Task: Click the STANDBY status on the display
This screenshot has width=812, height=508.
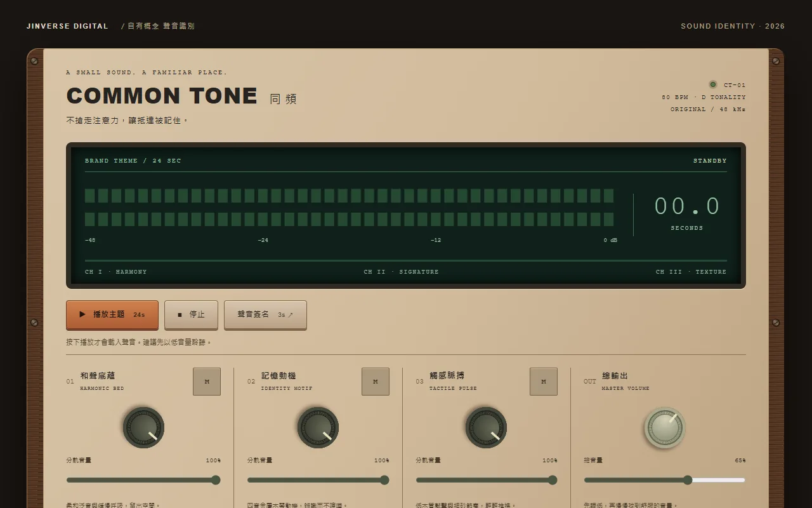Action: pos(710,161)
